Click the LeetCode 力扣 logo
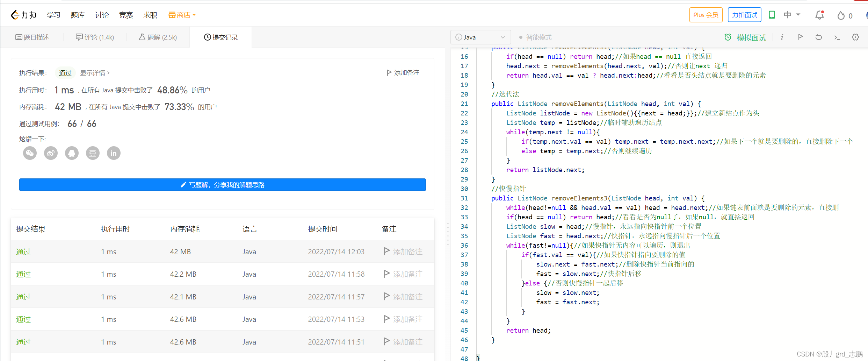The height and width of the screenshot is (361, 868). pyautogui.click(x=24, y=15)
